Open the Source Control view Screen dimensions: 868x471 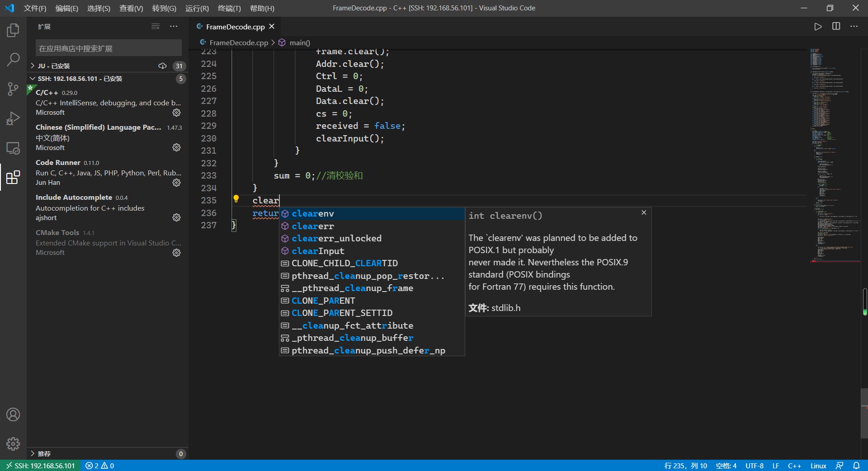point(13,89)
